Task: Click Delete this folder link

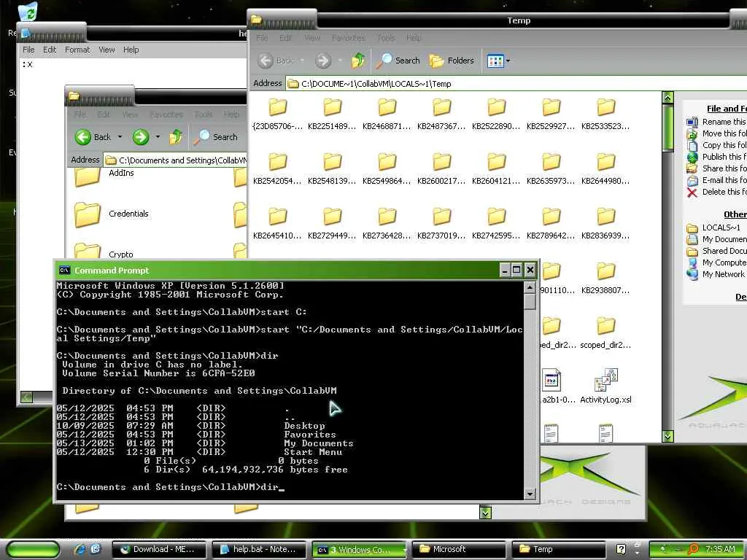Action: click(716, 192)
